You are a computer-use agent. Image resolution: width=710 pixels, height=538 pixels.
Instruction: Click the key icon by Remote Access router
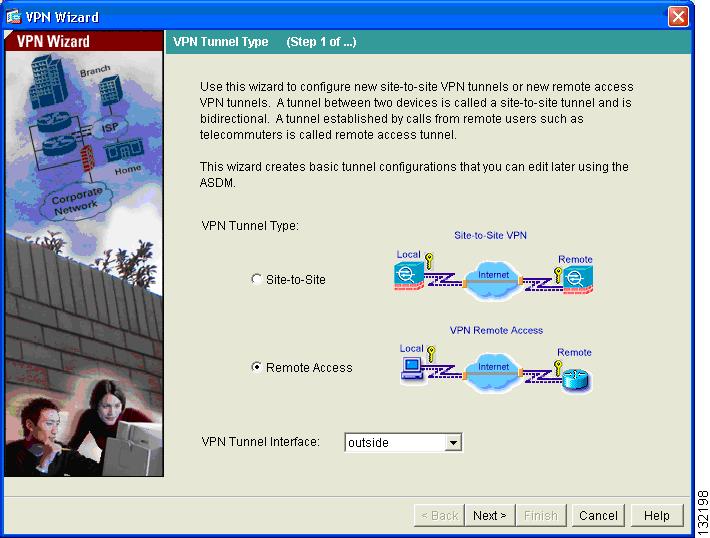[x=558, y=367]
